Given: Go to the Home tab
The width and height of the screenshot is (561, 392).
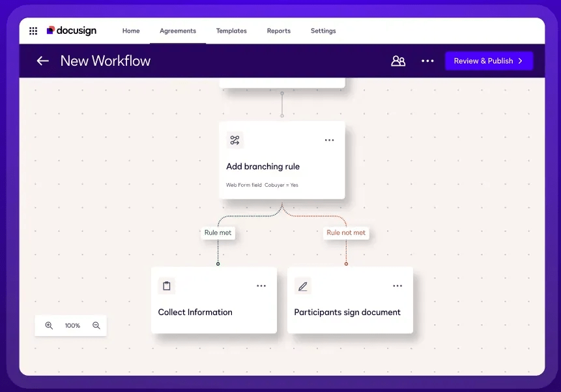Looking at the screenshot, I should (x=131, y=31).
